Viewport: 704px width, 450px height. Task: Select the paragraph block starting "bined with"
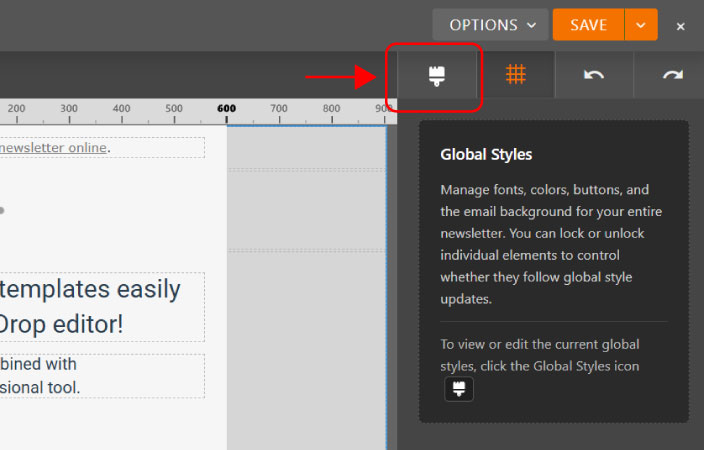pos(40,365)
